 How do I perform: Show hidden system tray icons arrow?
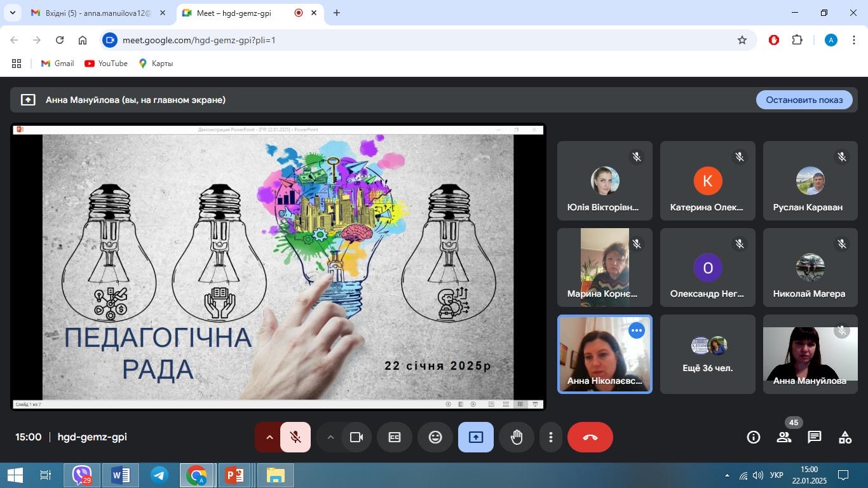(727, 475)
